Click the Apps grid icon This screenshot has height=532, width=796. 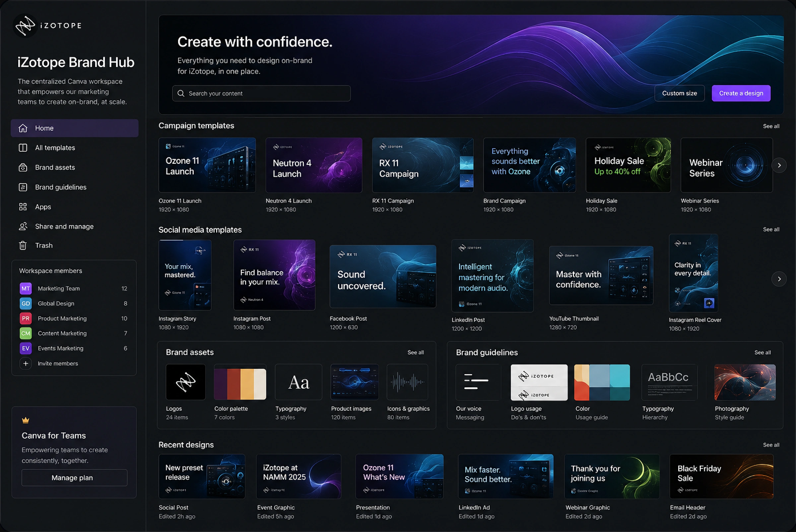(x=23, y=207)
